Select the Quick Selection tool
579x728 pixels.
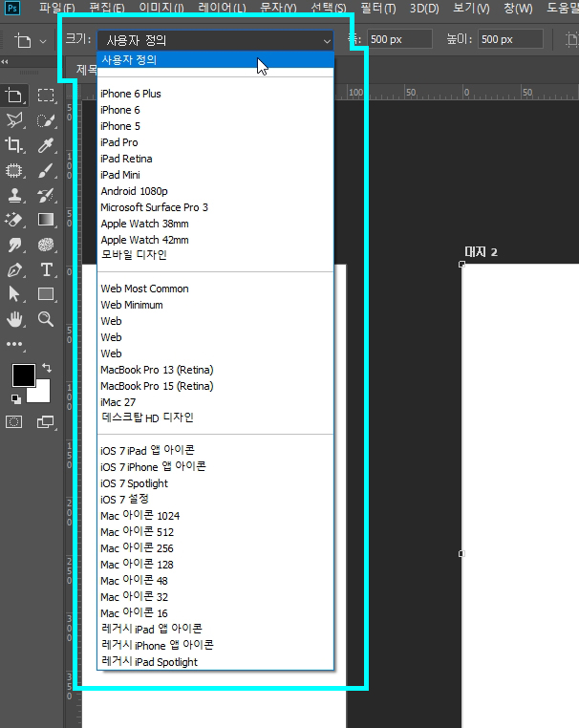46,120
